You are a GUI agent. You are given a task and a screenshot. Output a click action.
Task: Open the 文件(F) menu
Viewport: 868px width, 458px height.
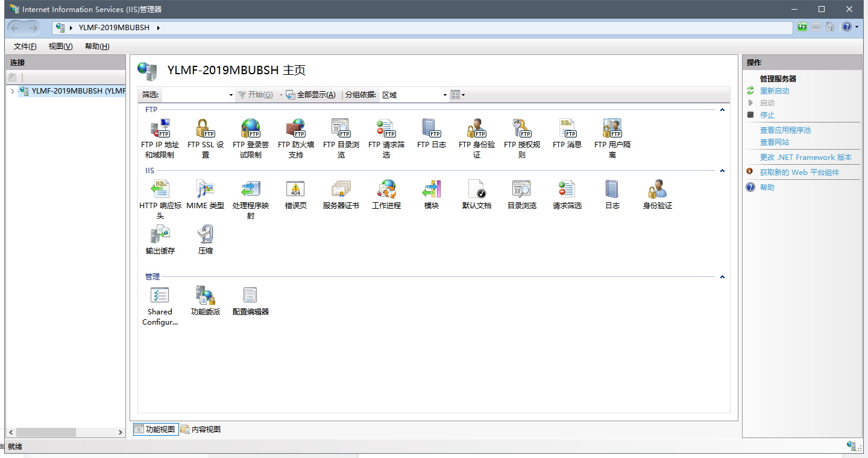[x=25, y=46]
